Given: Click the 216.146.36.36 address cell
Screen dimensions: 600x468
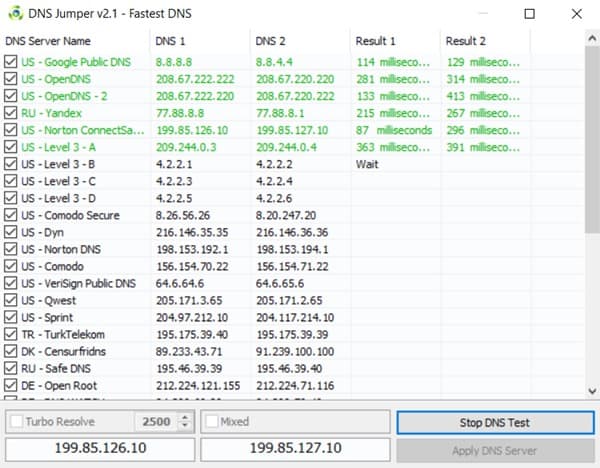Looking at the screenshot, I should pyautogui.click(x=292, y=232).
